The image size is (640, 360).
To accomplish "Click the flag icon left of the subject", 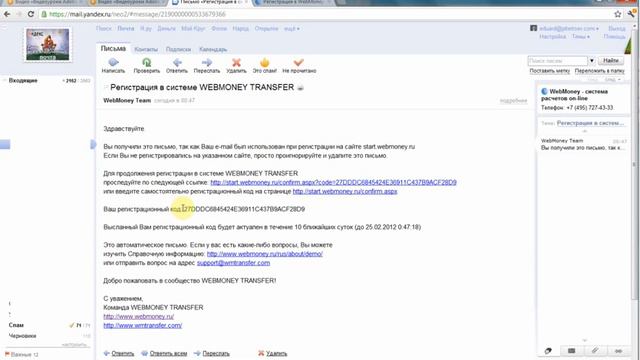I will 106,87.
